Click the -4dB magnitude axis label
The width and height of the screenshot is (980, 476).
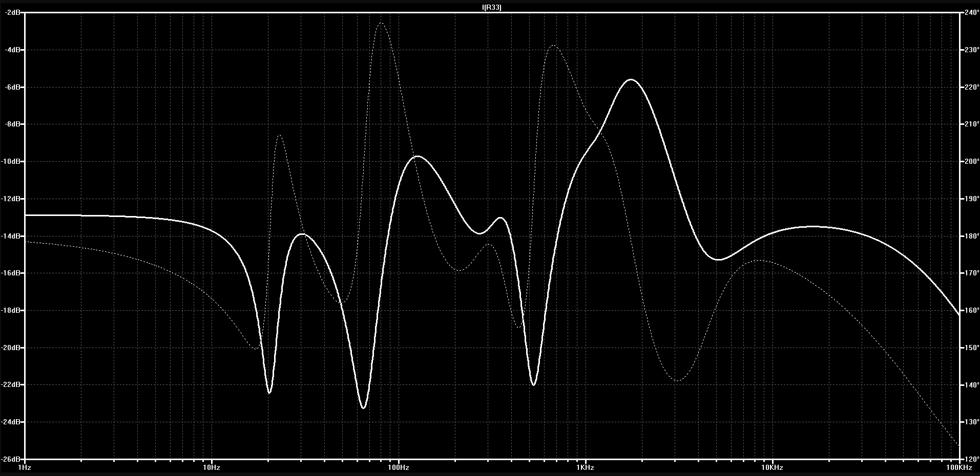[x=12, y=50]
